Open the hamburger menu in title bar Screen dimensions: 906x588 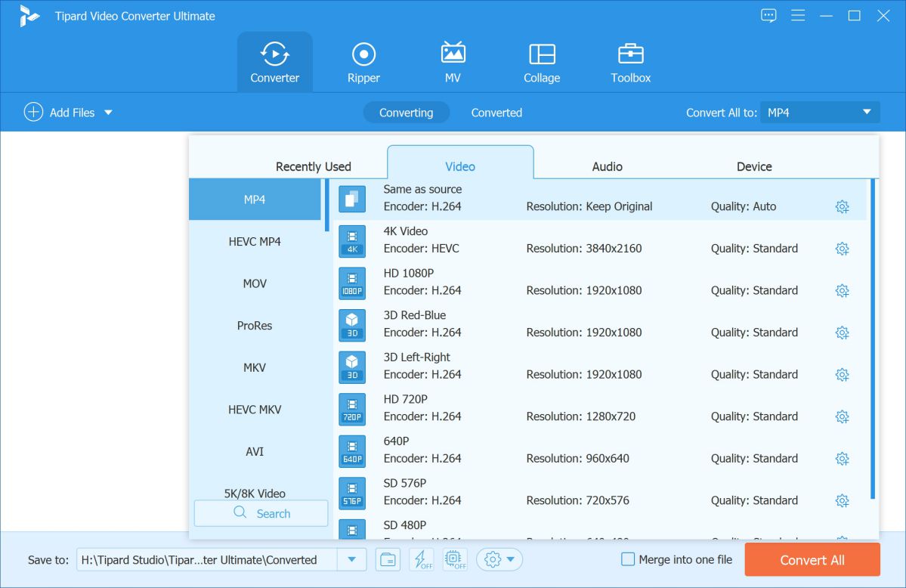[798, 16]
